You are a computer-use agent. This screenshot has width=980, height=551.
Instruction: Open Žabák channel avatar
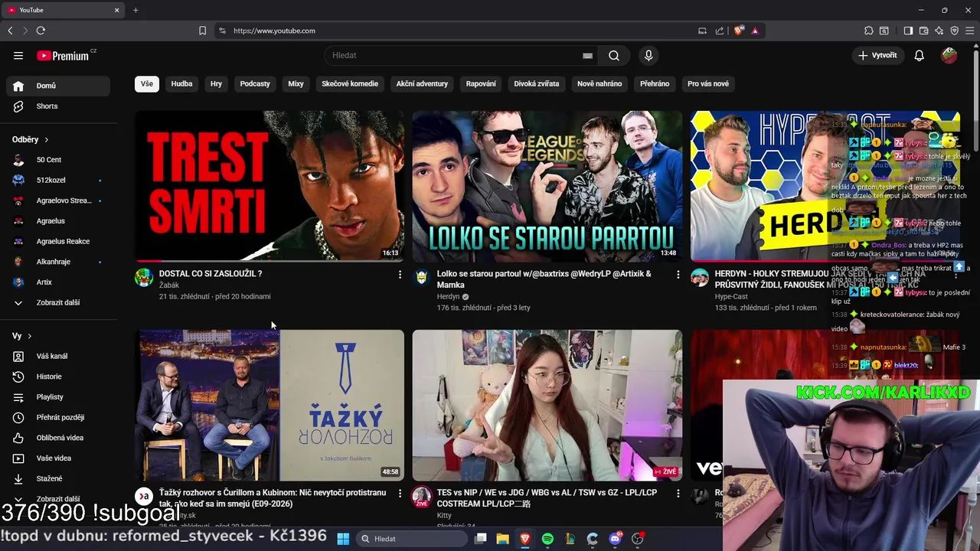[144, 278]
